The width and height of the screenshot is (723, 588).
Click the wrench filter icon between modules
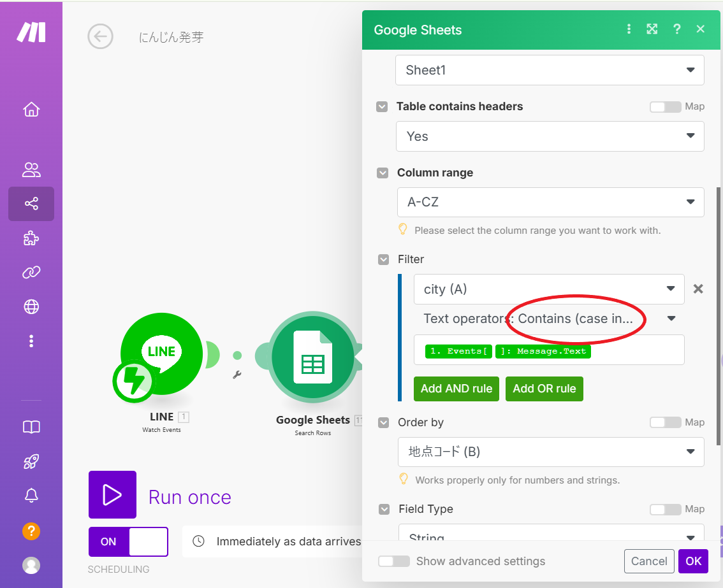click(237, 375)
